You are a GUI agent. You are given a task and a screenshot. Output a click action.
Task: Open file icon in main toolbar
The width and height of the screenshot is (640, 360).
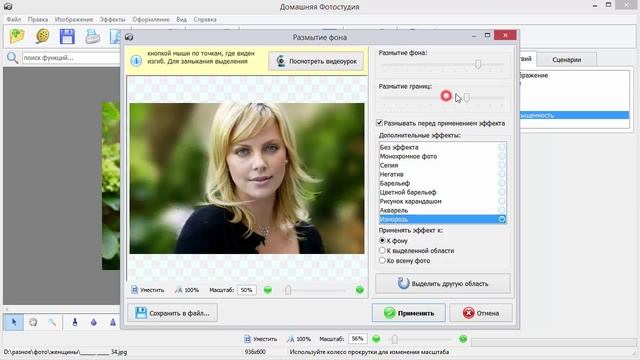[17, 36]
